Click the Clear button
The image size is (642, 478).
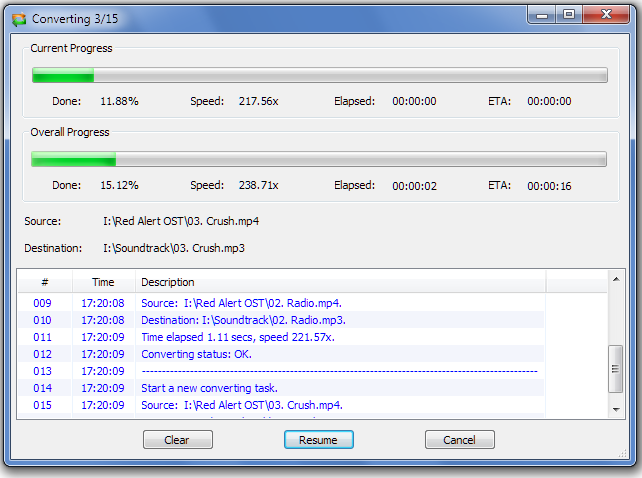(178, 439)
